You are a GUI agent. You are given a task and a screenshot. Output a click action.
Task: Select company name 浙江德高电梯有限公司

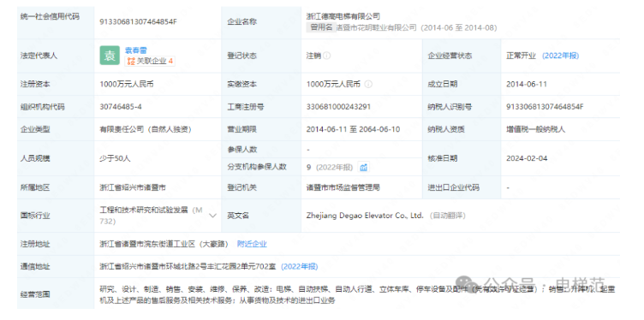pos(343,16)
